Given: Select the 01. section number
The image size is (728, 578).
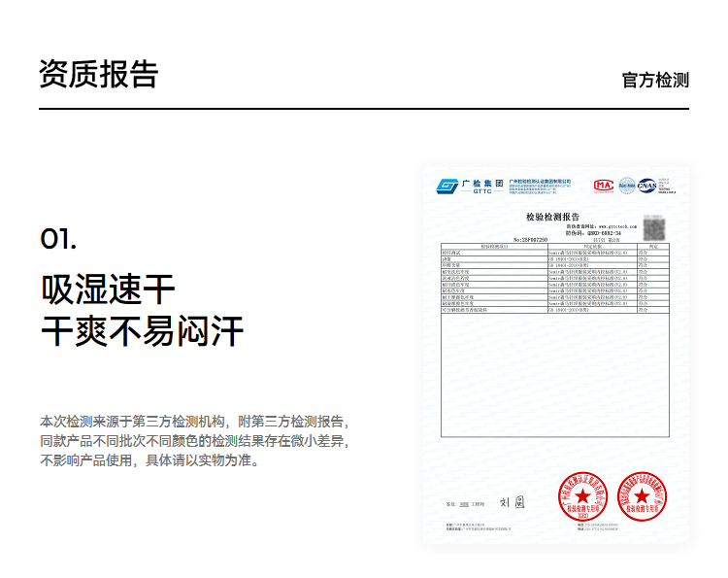Looking at the screenshot, I should pyautogui.click(x=58, y=239).
